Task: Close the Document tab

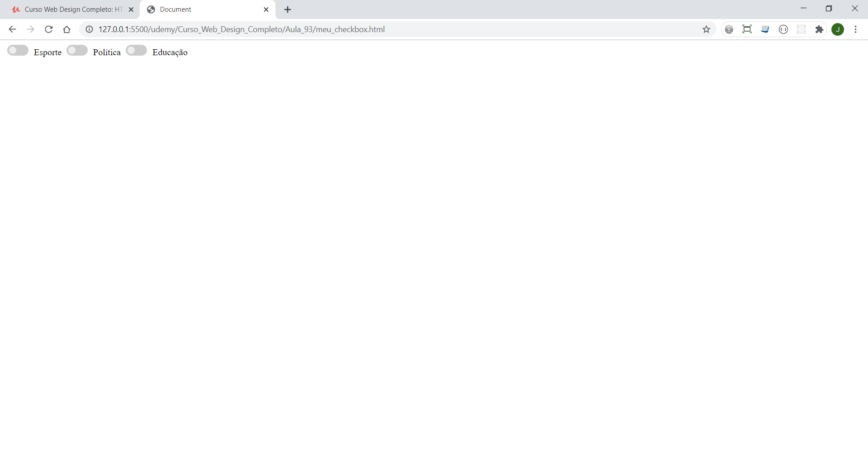Action: click(266, 10)
